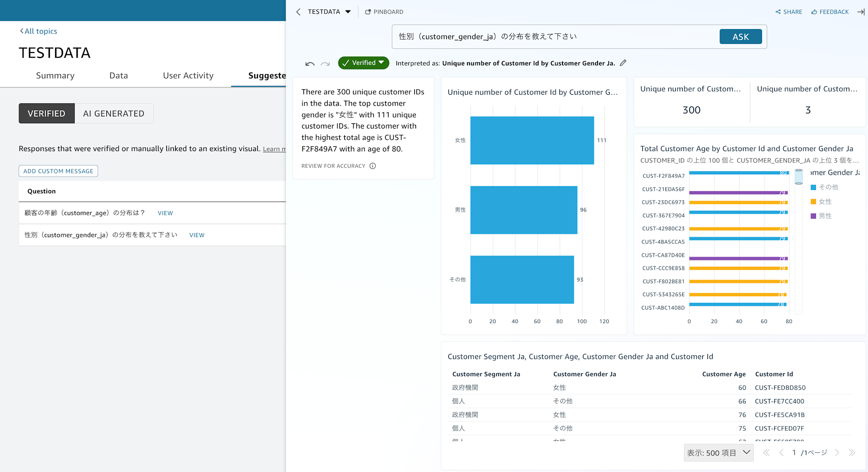Click the 女性 orange legend swatch
Screen dimensions: 868x472
(x=813, y=201)
